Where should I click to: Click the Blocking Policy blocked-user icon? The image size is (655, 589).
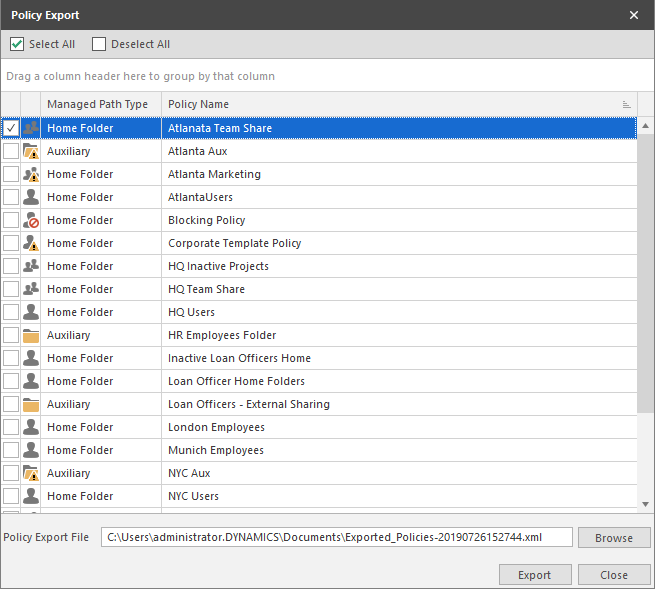click(30, 220)
